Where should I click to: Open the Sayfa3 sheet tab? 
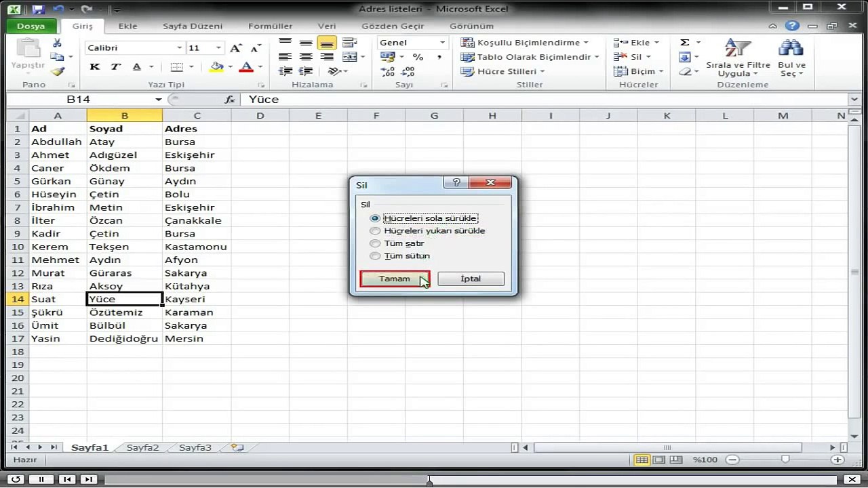pos(195,447)
